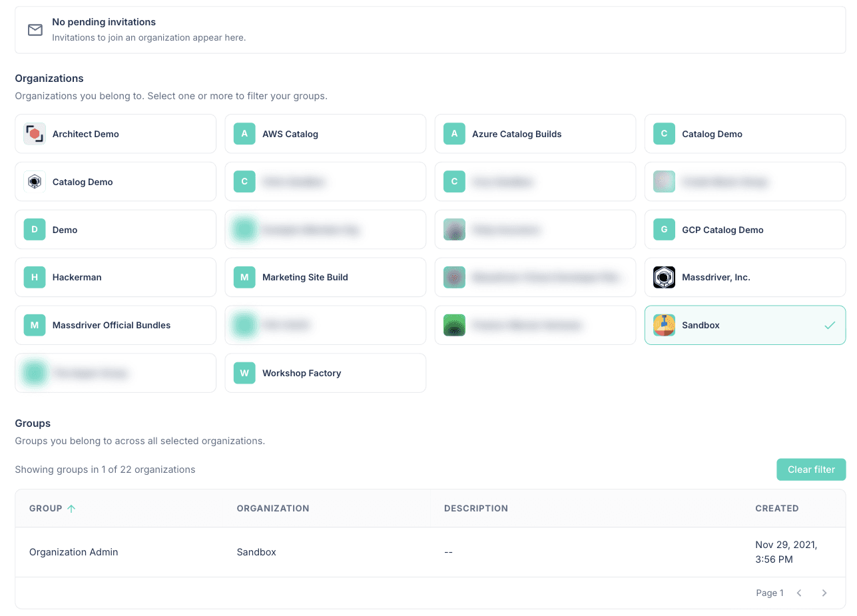Select the Massdriver Official Bundles organization card
857x616 pixels.
click(116, 325)
